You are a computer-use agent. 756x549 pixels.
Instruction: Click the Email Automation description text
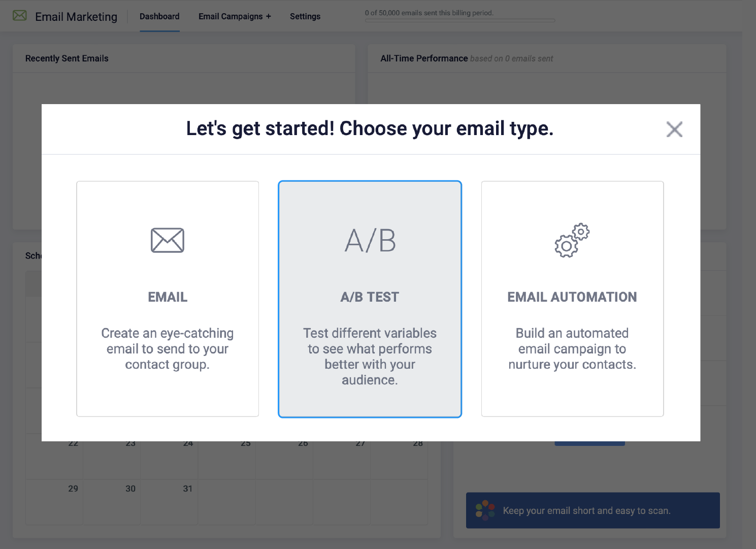572,349
